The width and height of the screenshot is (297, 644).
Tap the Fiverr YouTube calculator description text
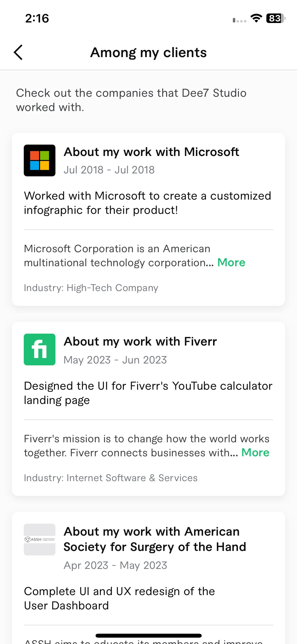[x=148, y=393]
